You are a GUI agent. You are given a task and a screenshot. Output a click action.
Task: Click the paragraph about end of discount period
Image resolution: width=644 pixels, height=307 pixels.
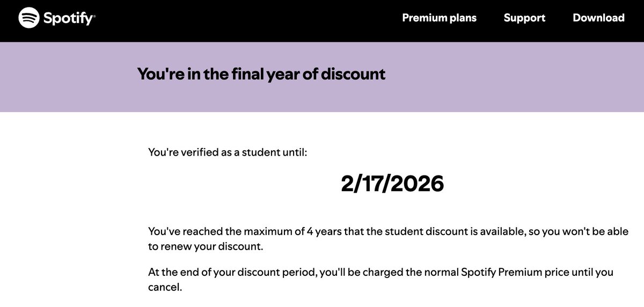point(380,280)
